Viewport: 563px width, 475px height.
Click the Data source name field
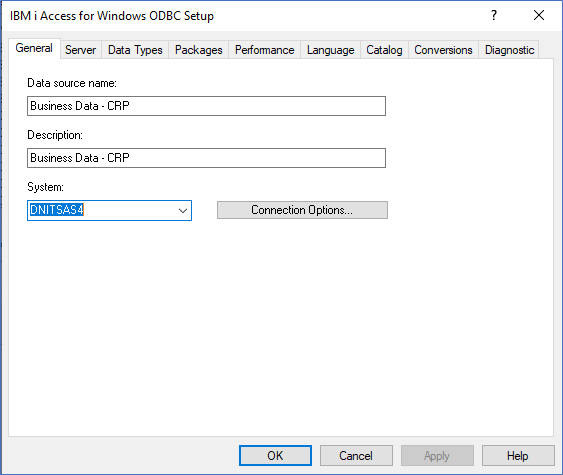coord(206,106)
